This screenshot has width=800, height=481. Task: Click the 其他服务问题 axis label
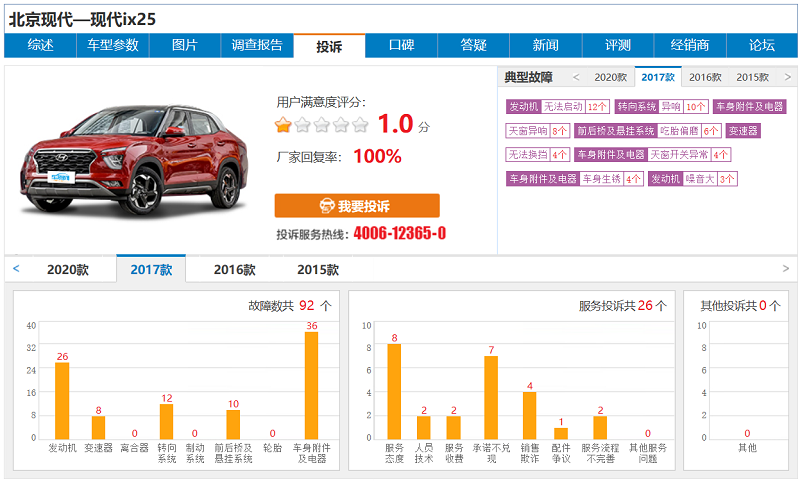click(648, 453)
